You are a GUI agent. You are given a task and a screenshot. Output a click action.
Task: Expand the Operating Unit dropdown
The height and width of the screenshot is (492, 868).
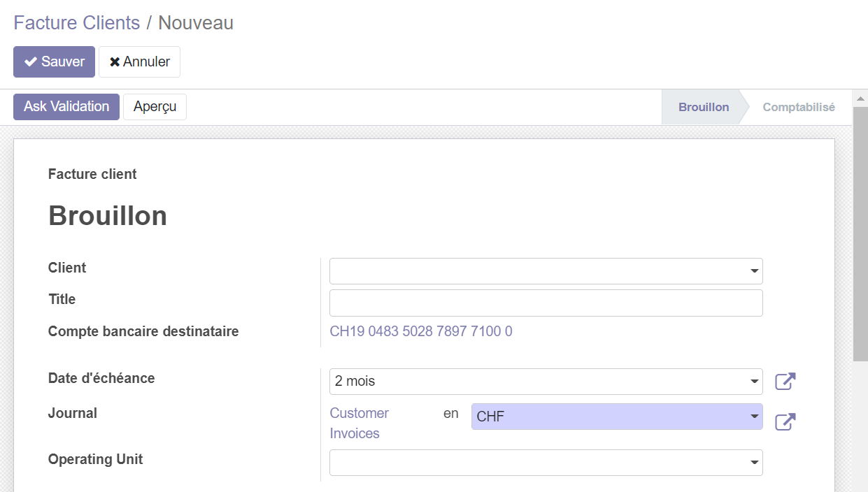point(753,462)
